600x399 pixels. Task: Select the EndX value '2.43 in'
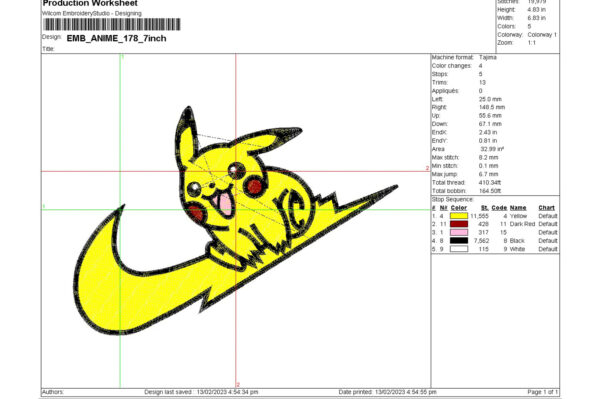pyautogui.click(x=488, y=132)
